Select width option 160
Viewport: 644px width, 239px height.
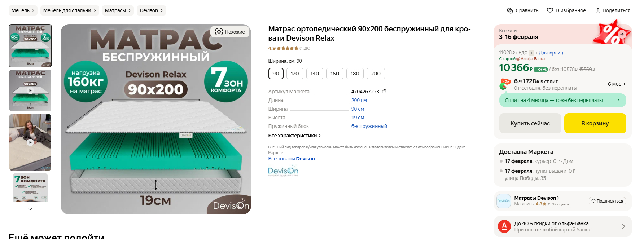335,74
